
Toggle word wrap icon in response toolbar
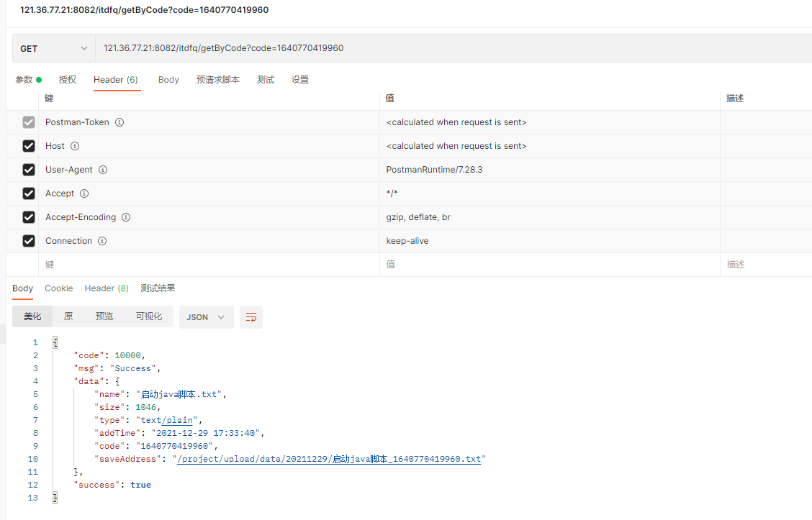point(251,317)
